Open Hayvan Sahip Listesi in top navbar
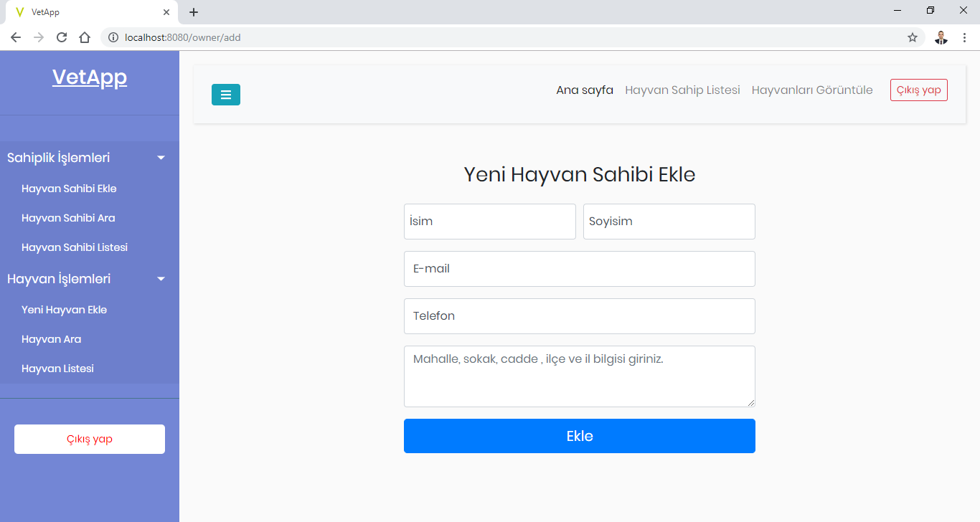 (682, 90)
